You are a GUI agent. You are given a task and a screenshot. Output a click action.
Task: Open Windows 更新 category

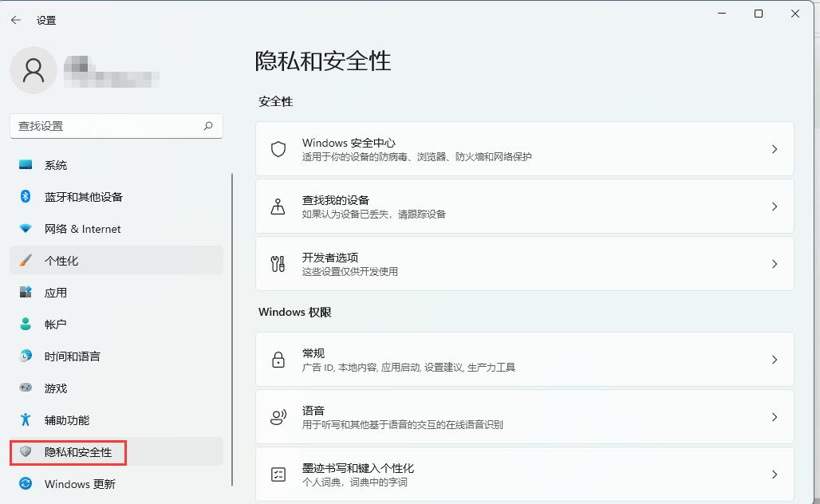pyautogui.click(x=116, y=483)
